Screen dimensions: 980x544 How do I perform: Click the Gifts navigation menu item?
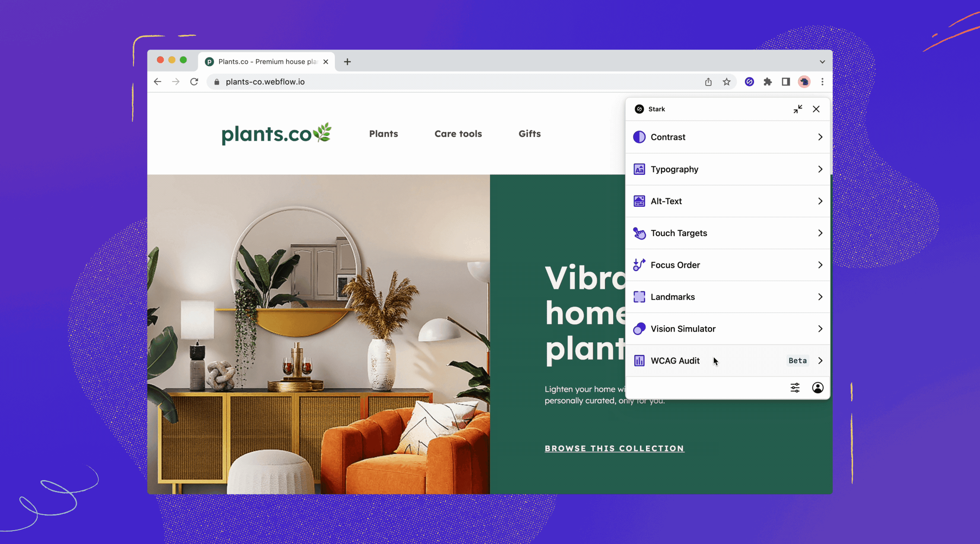[x=530, y=133]
